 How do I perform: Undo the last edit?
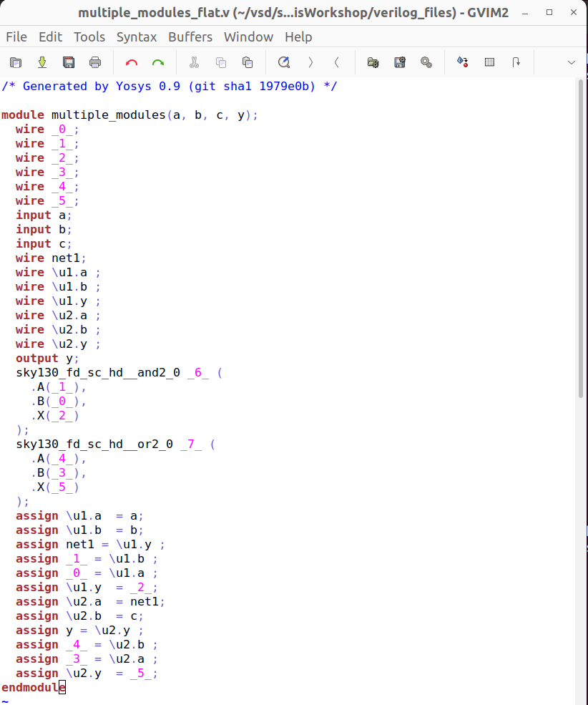131,62
